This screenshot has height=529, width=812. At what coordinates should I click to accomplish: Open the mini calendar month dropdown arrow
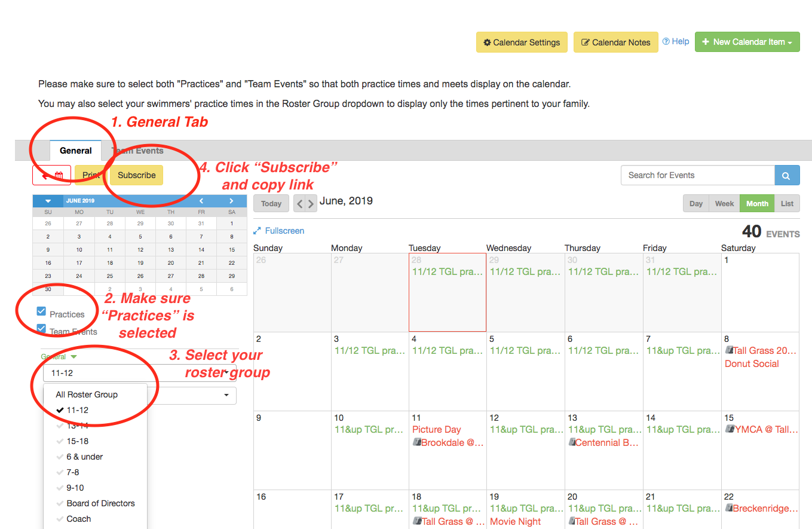[x=48, y=201]
